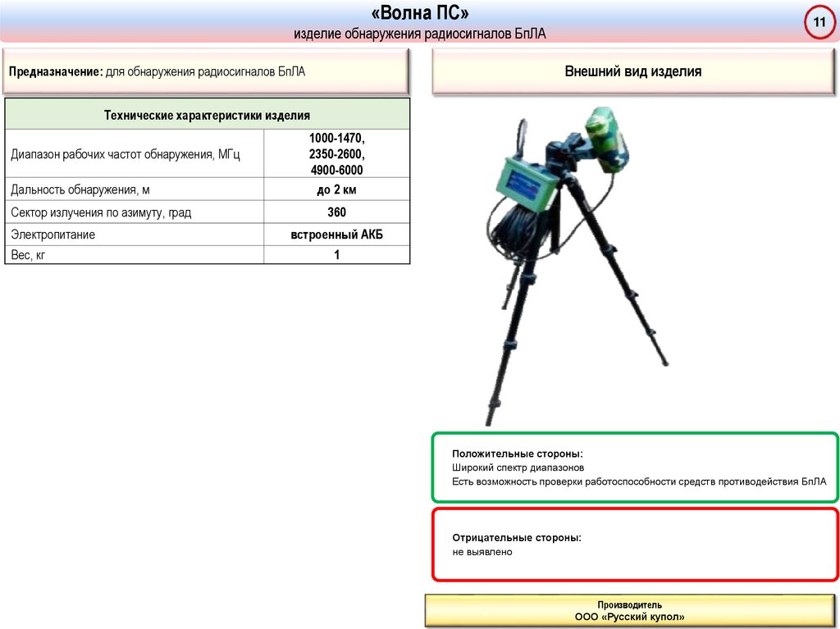This screenshot has width=840, height=629.
Task: Click the subtitle "изделие обнаружения радиосигналов БпЛА"
Action: pyautogui.click(x=419, y=34)
